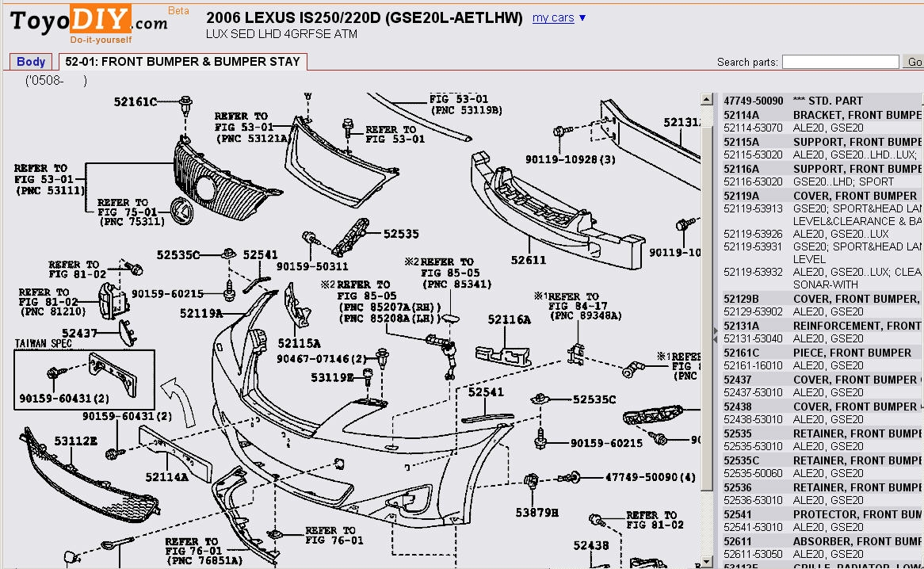Select the 52114A header in parts list

click(741, 115)
